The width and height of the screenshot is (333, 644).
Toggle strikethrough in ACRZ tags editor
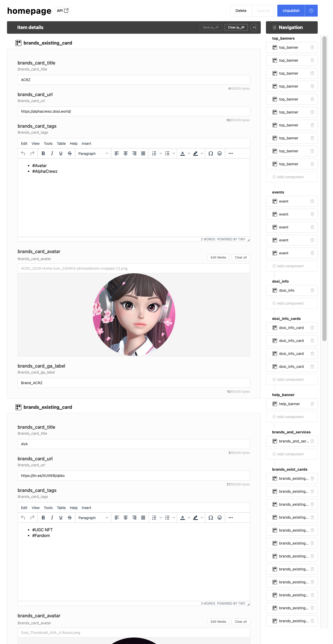[70, 153]
